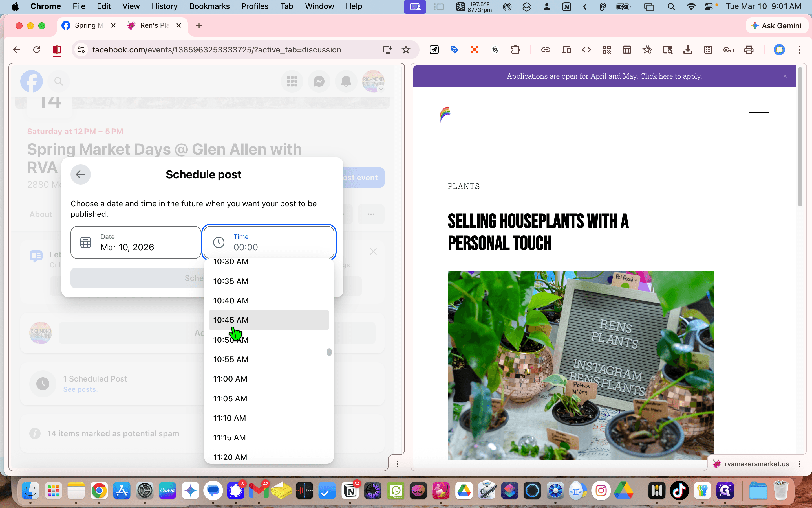Switch to the Ren's Plants browser tab
The height and width of the screenshot is (508, 812).
154,25
